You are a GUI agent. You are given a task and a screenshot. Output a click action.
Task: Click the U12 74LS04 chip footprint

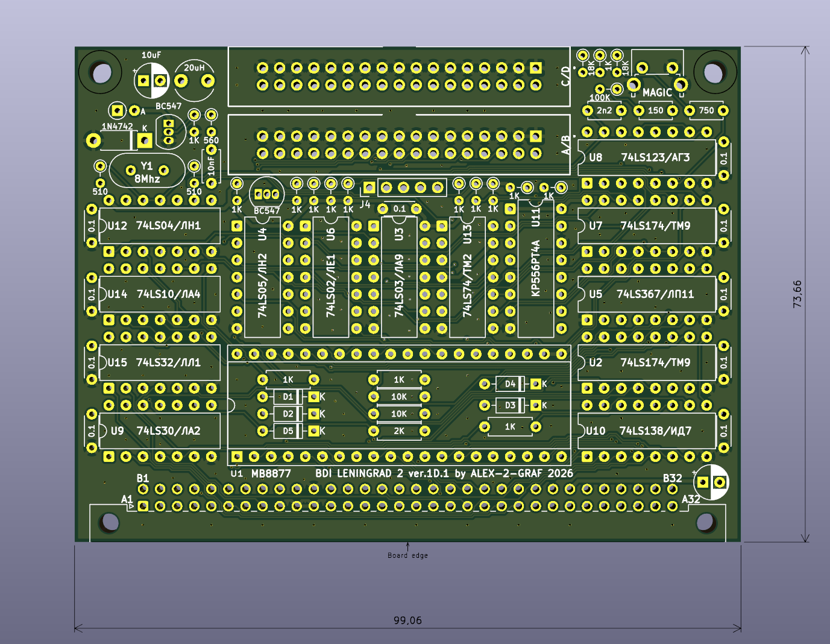[x=160, y=226]
